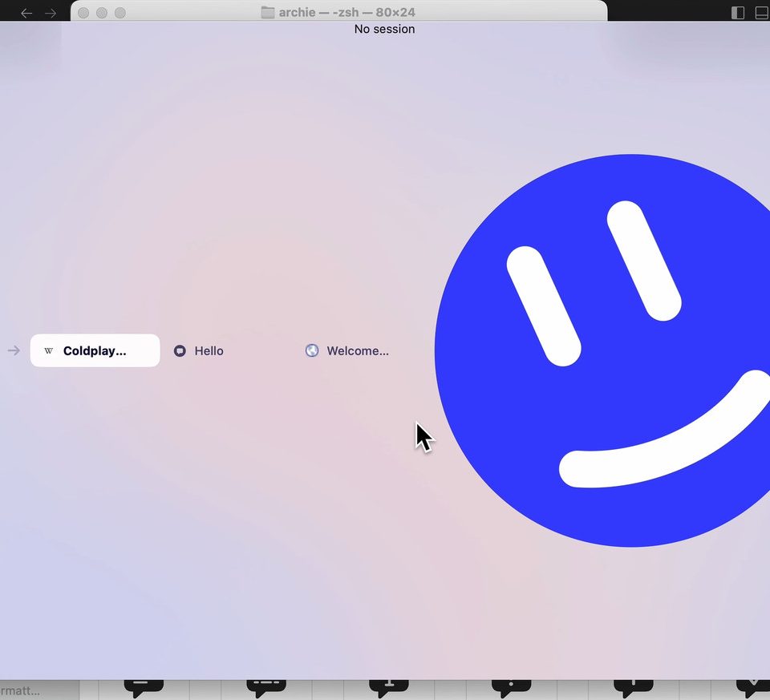Click the globe icon beside Welcome

tap(312, 350)
